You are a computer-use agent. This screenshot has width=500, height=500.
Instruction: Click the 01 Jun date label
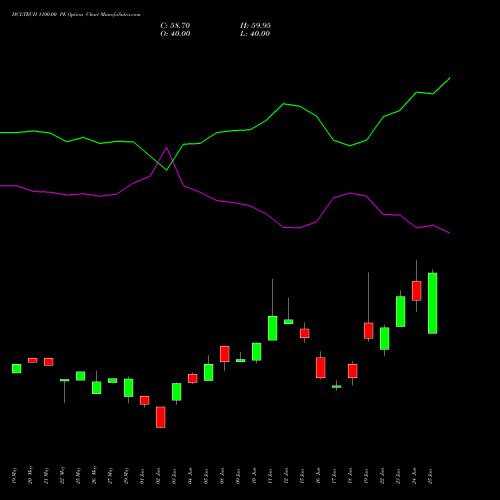(x=142, y=476)
